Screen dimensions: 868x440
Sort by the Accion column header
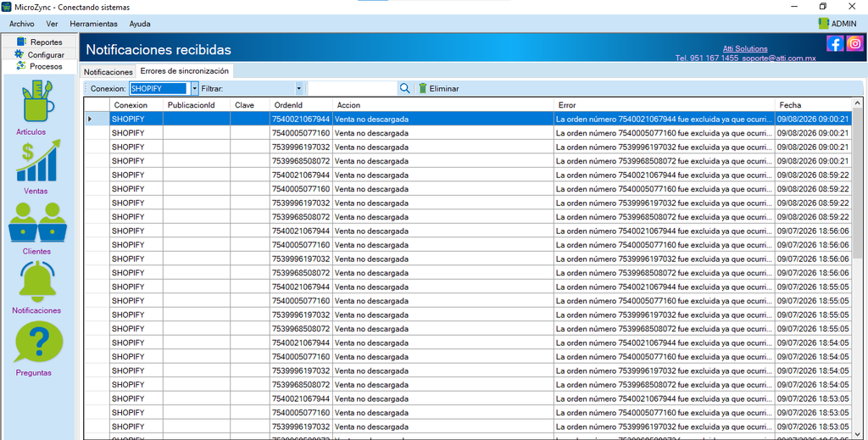tap(442, 104)
